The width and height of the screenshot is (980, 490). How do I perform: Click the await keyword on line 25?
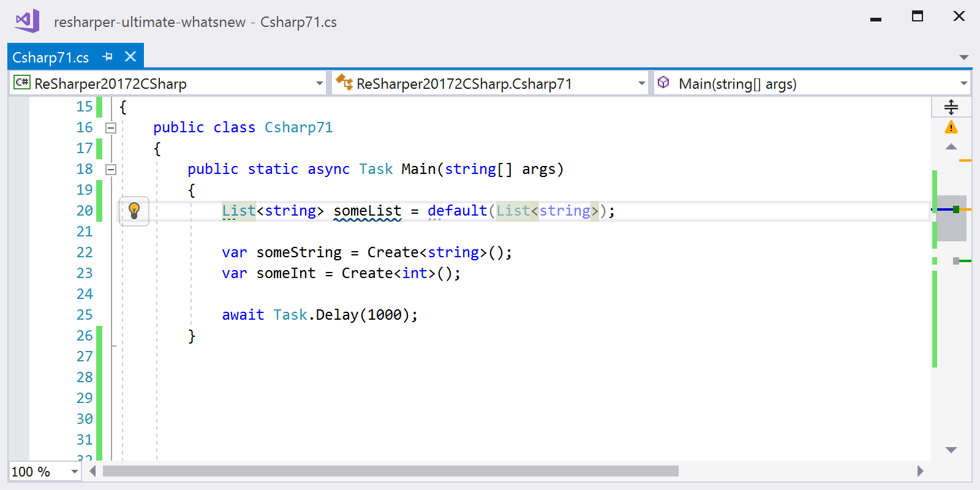[x=243, y=315]
